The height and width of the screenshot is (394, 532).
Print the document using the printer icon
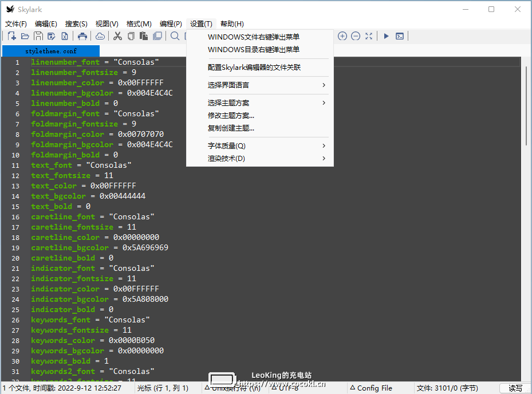(x=82, y=36)
